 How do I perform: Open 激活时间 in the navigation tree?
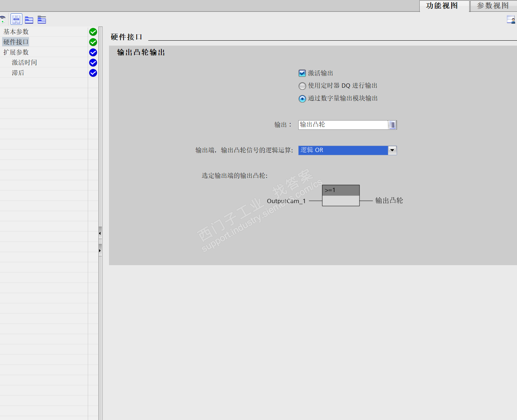coord(24,63)
